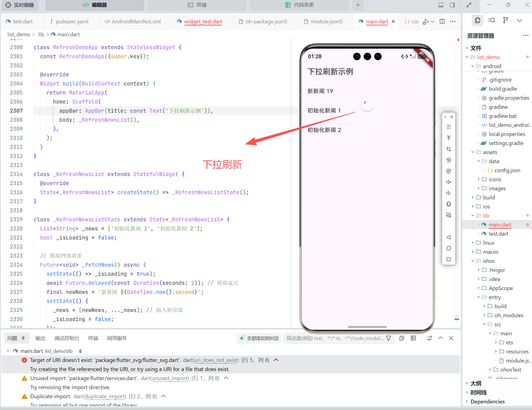Screen dimensions: 532x410
Task: Toggle the filter icon in problems panel
Action: [388, 338]
